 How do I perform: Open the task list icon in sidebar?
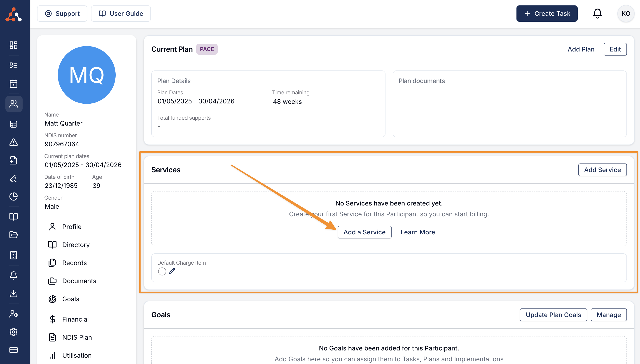(x=14, y=65)
